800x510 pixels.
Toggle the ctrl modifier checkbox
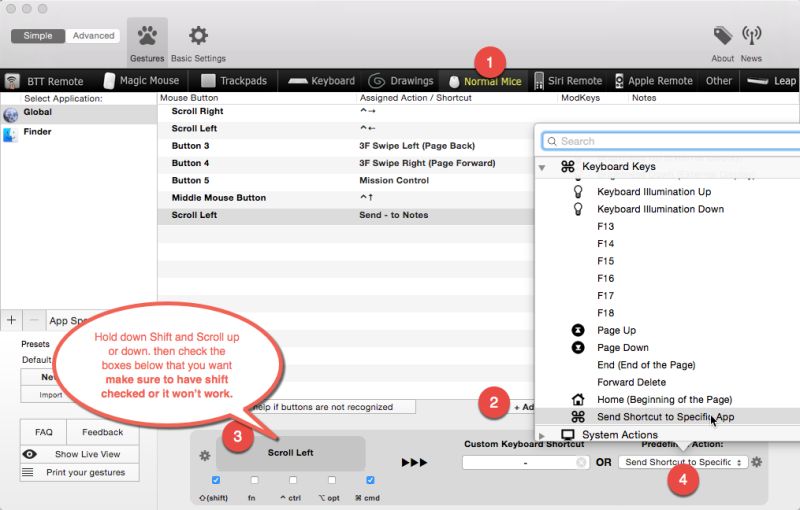click(292, 480)
